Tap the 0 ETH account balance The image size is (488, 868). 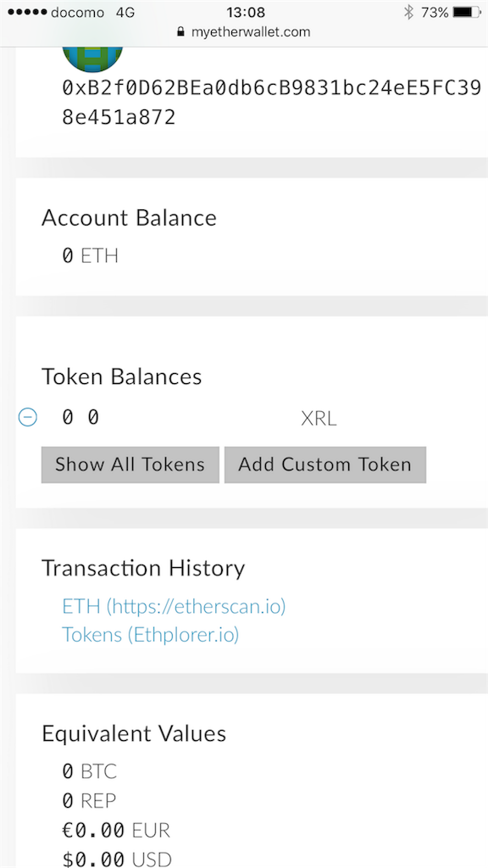(90, 256)
